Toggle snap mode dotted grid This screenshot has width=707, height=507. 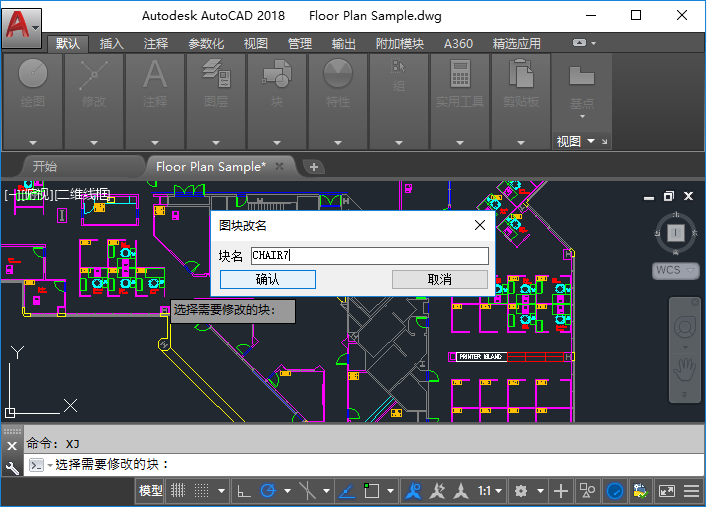point(201,491)
